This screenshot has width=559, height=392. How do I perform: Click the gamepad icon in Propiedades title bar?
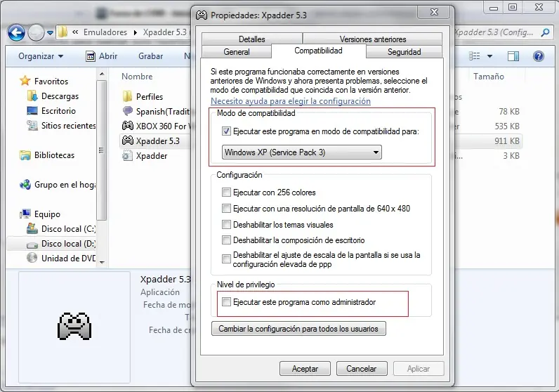tap(202, 15)
